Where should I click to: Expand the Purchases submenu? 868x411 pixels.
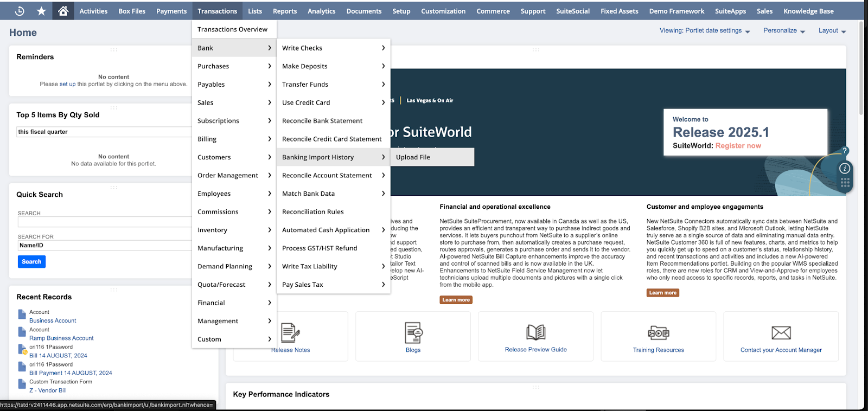tap(234, 66)
